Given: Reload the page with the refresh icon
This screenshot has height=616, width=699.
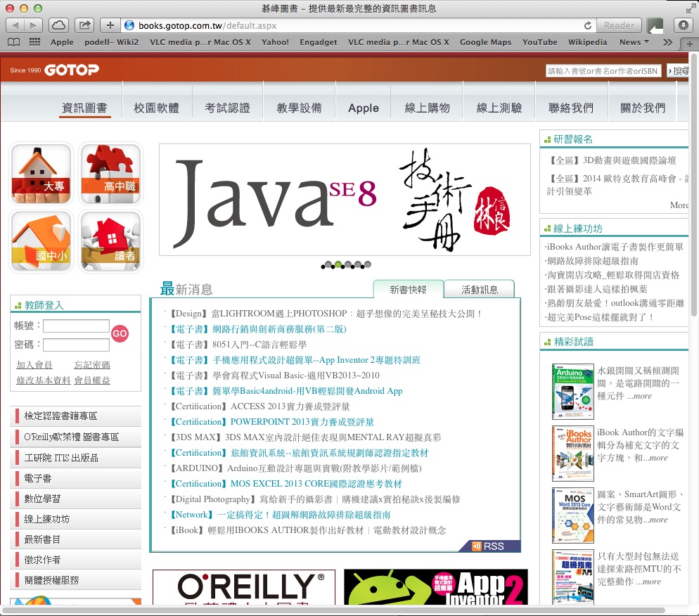Looking at the screenshot, I should point(588,25).
